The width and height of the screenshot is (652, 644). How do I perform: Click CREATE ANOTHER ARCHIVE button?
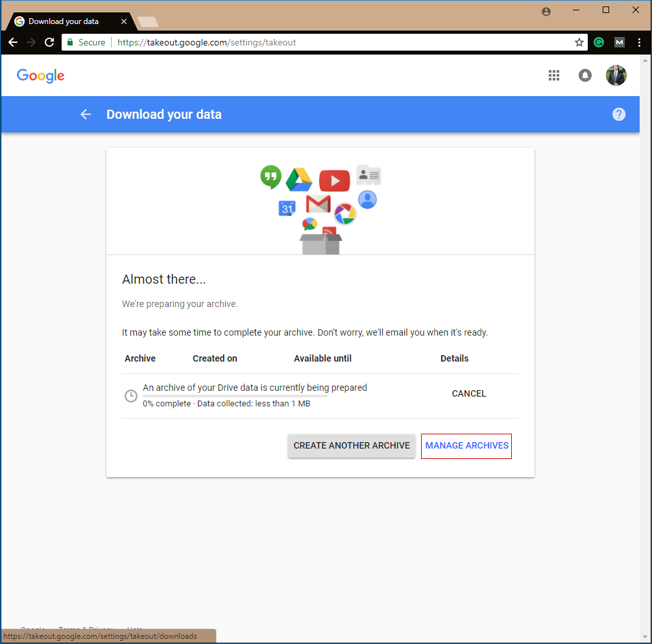pos(352,445)
